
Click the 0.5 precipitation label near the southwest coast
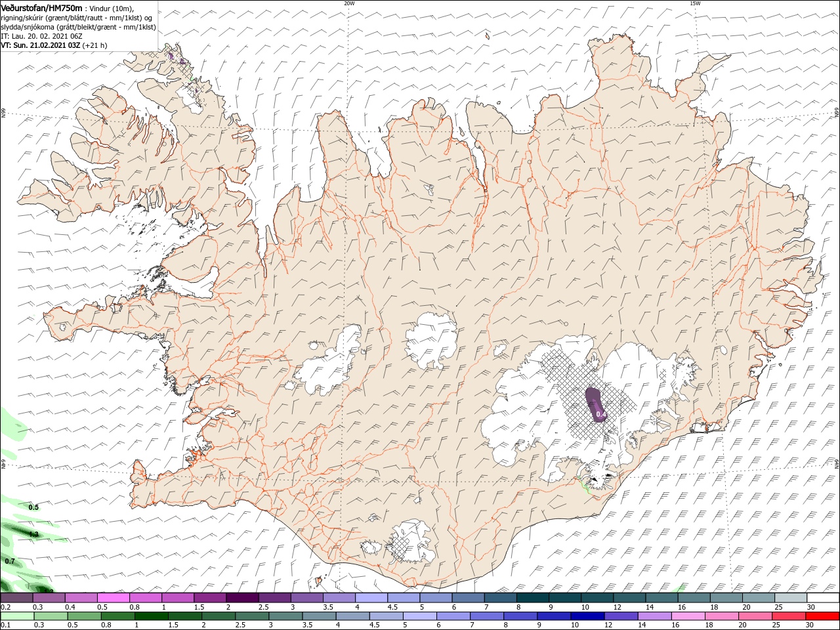[33, 507]
